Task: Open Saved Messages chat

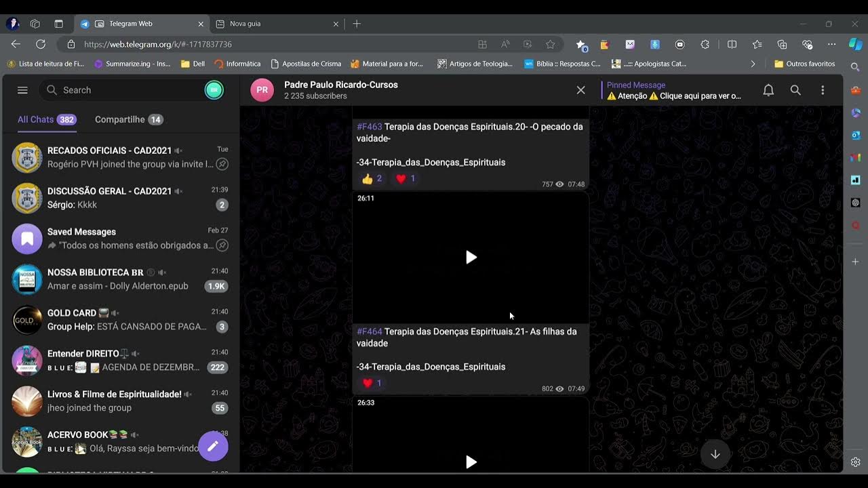Action: [x=120, y=239]
